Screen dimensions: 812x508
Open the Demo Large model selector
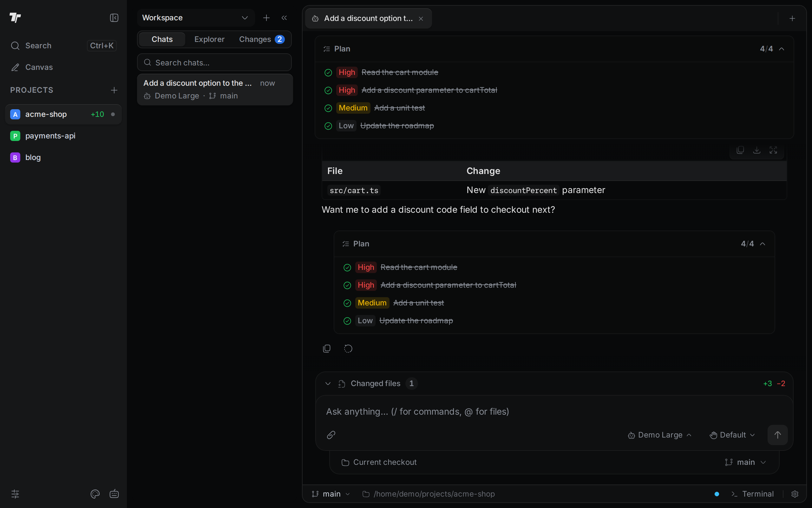click(x=659, y=435)
